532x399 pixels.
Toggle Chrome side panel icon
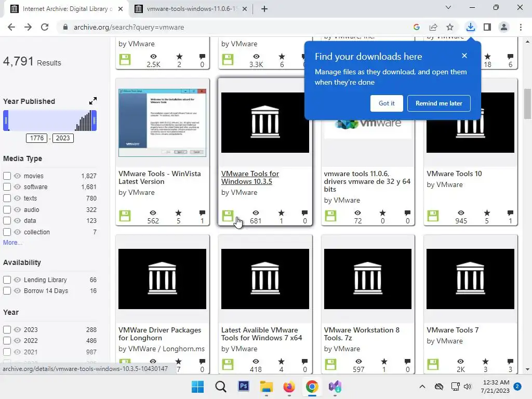point(487,27)
